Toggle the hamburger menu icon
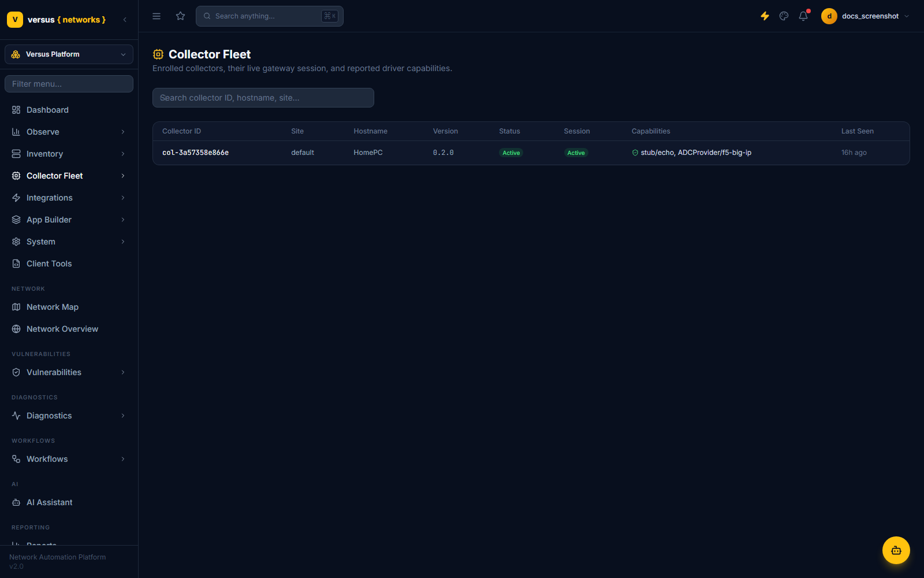The width and height of the screenshot is (924, 578). click(157, 16)
